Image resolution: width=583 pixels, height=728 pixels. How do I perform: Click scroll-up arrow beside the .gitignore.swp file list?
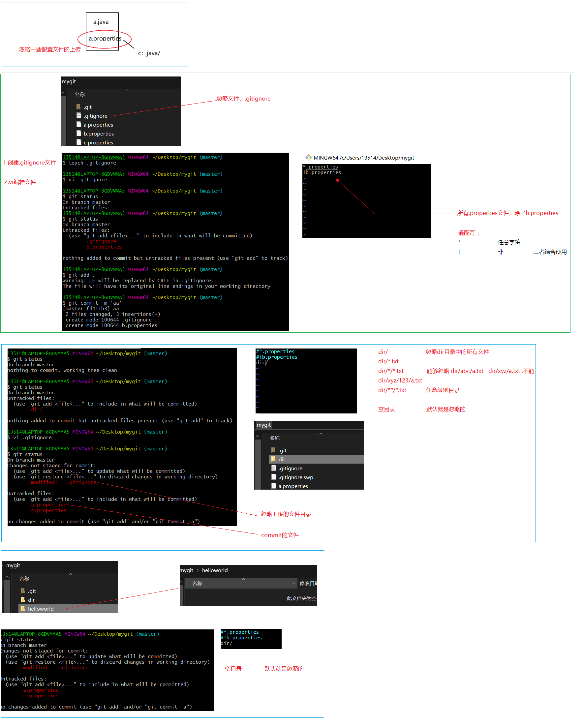tap(258, 436)
